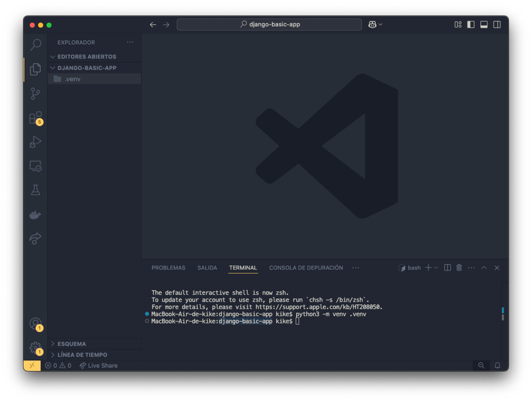Open Copilot dropdown chevron
532x402 pixels.
click(380, 25)
